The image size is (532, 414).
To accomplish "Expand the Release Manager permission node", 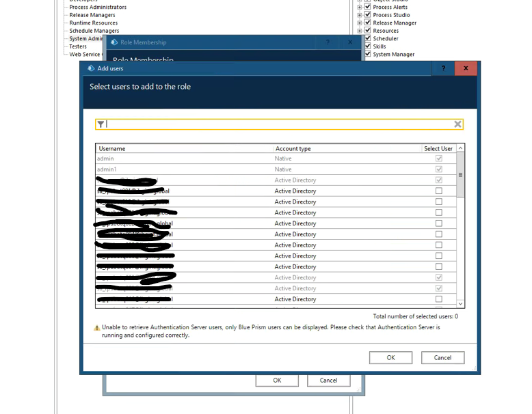I will click(360, 23).
